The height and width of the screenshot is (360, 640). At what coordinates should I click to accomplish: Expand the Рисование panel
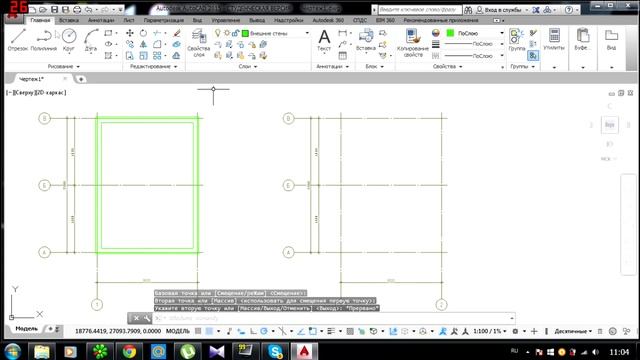(x=64, y=67)
